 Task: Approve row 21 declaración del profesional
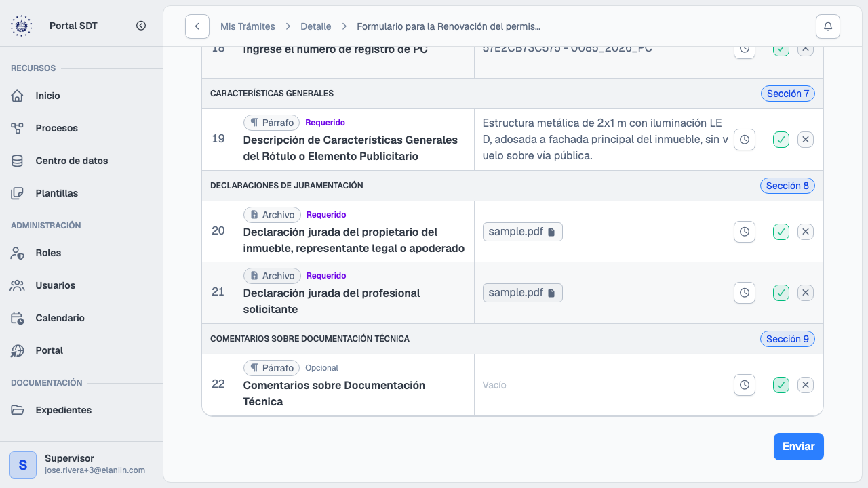[781, 293]
